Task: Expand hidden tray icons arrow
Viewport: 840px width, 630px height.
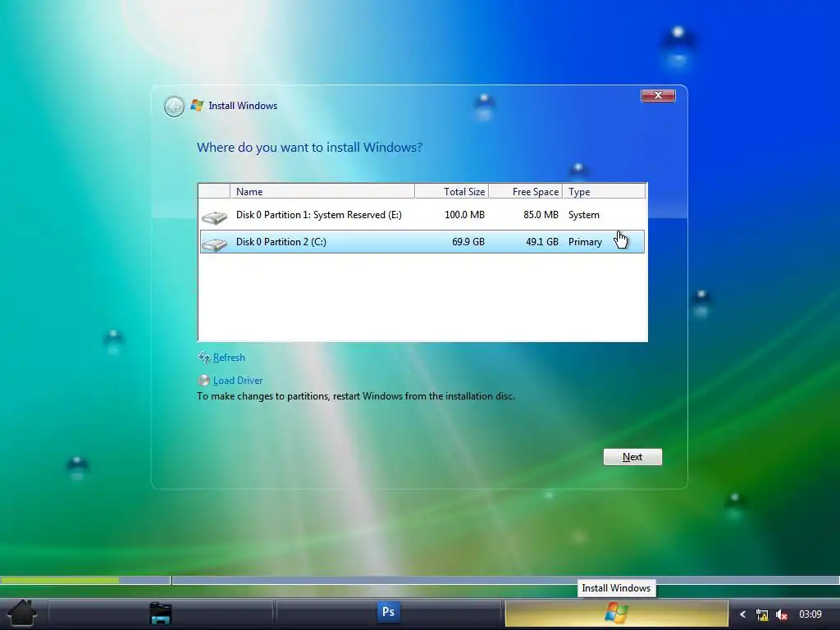Action: (x=742, y=614)
